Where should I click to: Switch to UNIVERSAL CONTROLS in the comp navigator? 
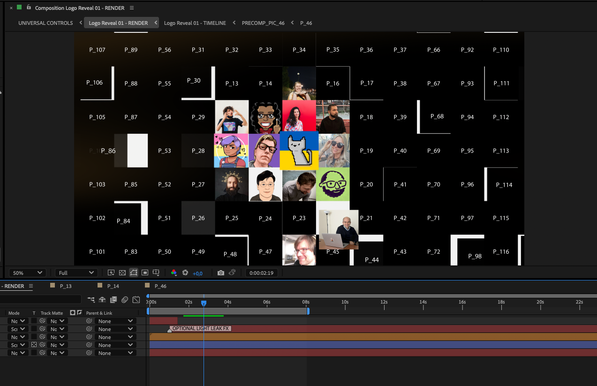(x=45, y=23)
